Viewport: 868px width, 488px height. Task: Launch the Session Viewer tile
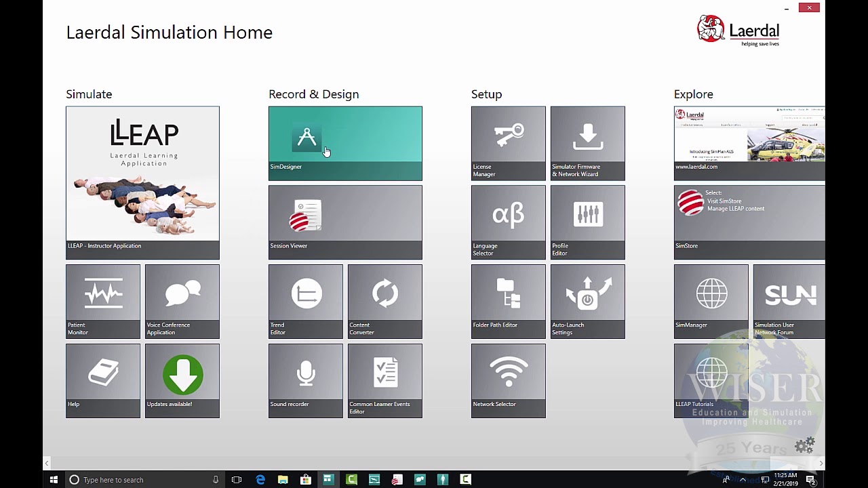[x=345, y=222]
